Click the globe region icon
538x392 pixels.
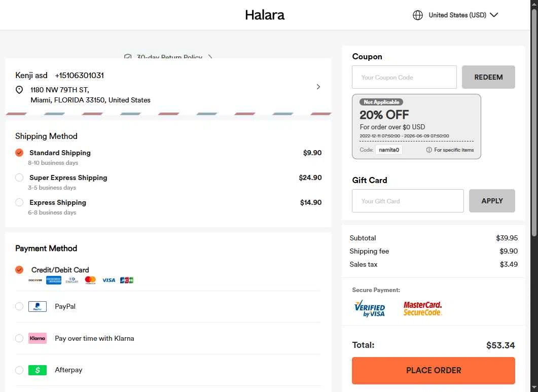[x=418, y=15]
